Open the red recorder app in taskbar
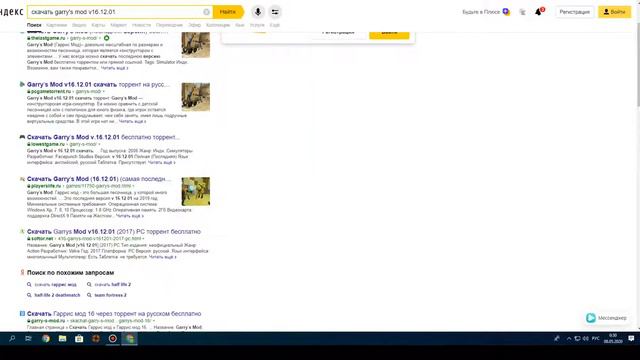 (113, 338)
